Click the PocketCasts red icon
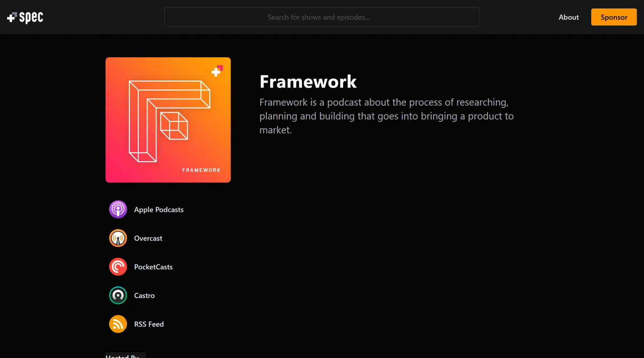644x358 pixels. 118,267
